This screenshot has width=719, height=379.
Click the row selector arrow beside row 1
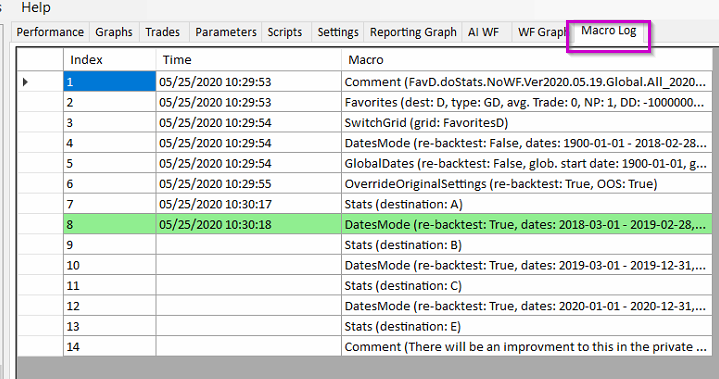pyautogui.click(x=25, y=82)
